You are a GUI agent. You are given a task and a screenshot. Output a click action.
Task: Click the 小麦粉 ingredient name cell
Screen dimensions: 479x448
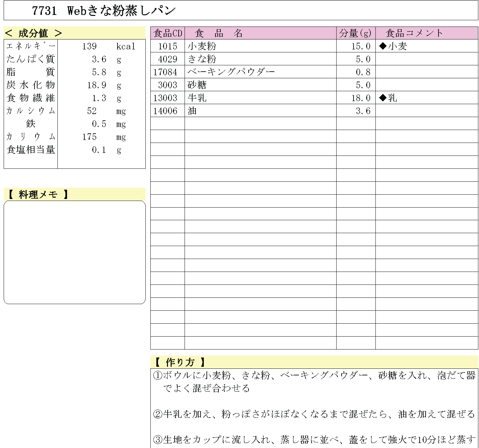click(x=202, y=46)
